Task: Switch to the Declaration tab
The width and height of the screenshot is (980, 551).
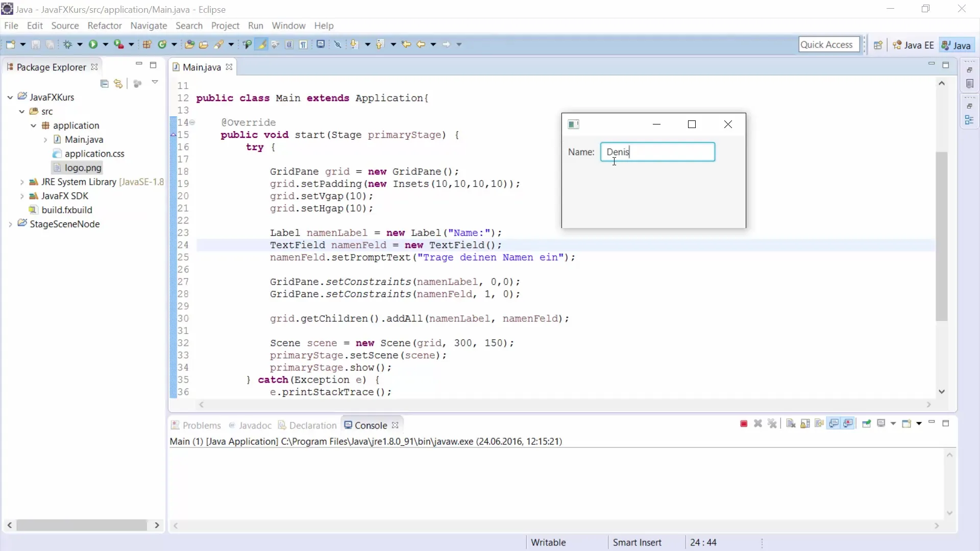Action: pyautogui.click(x=308, y=425)
